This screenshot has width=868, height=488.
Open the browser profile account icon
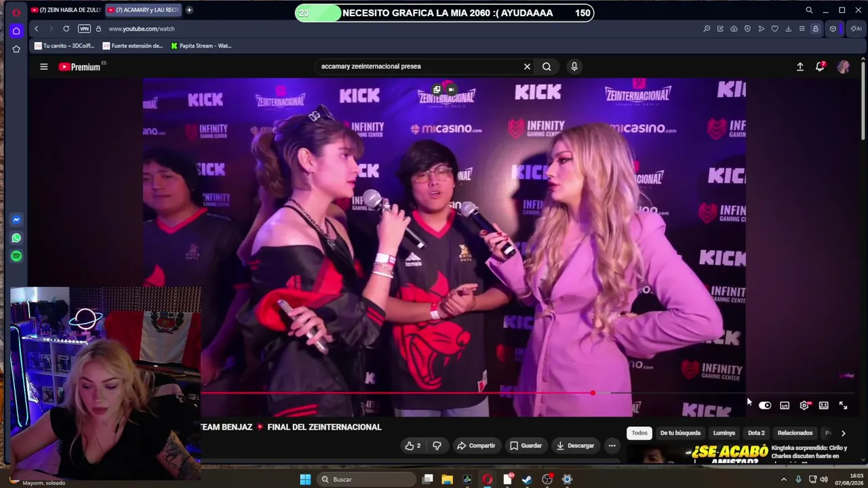[816, 28]
